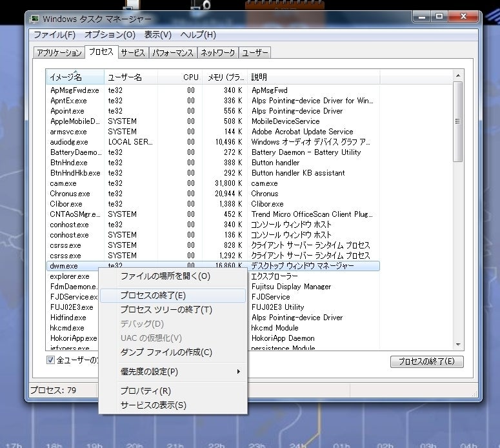The width and height of the screenshot is (500, 448).
Task: Toggle the 全ユーザー processes checkbox
Action: pyautogui.click(x=50, y=360)
